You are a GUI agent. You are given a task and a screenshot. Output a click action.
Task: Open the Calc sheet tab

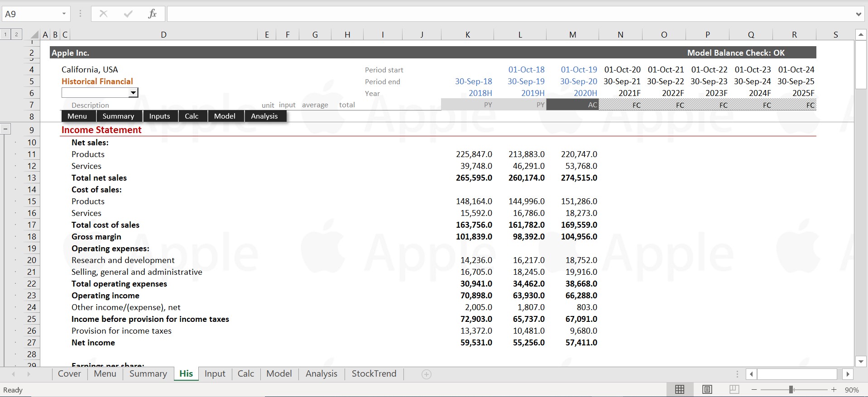246,374
